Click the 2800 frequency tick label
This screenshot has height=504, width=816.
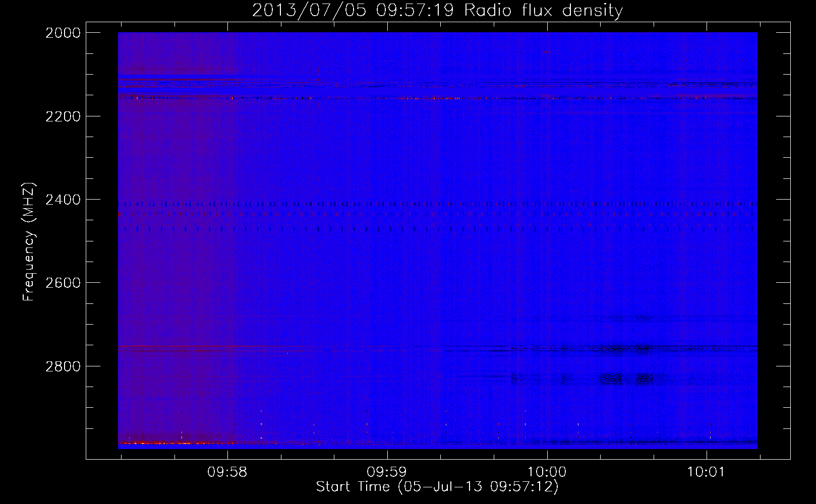pos(63,366)
